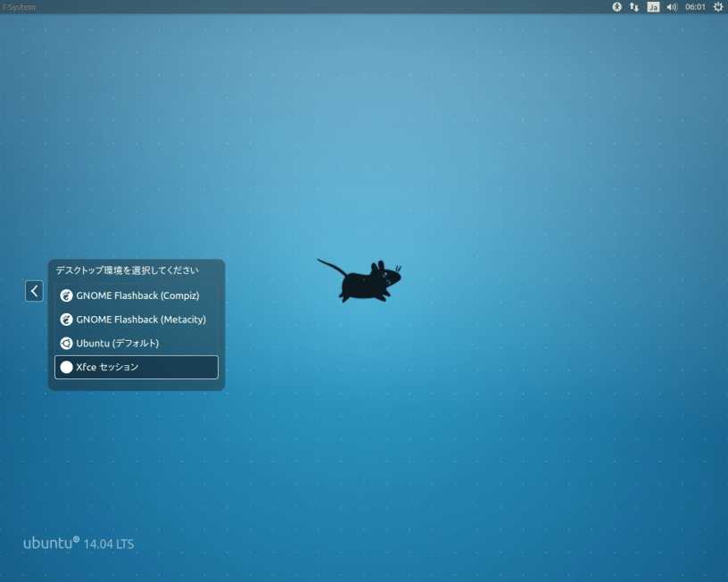The width and height of the screenshot is (728, 582).
Task: Click the F-System hostname label
Action: 19,7
